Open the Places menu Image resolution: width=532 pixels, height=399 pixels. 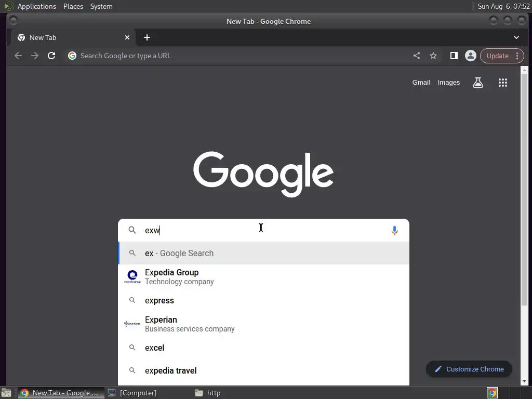pyautogui.click(x=73, y=6)
